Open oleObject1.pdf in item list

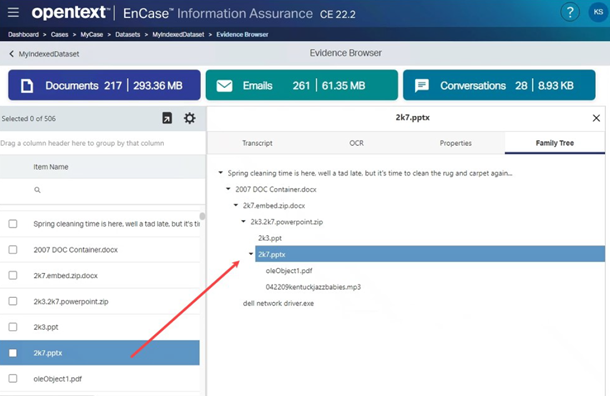[58, 379]
